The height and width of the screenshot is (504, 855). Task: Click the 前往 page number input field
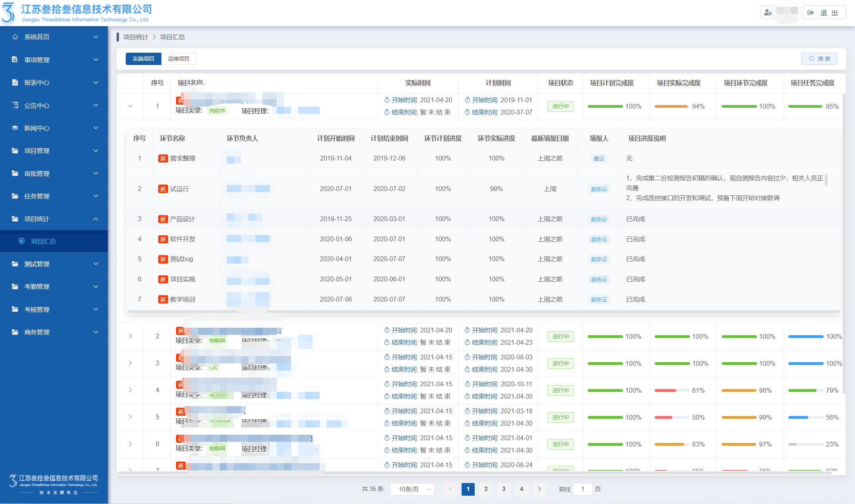583,489
